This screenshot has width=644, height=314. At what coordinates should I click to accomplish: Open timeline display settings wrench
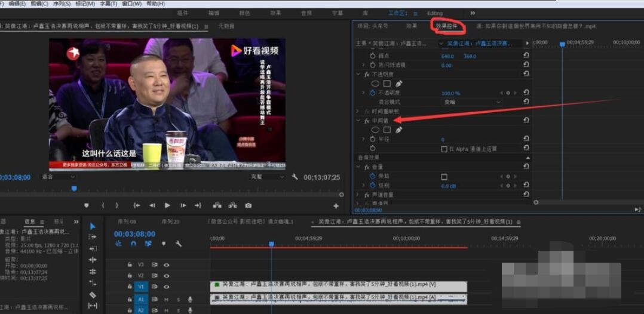click(x=178, y=244)
